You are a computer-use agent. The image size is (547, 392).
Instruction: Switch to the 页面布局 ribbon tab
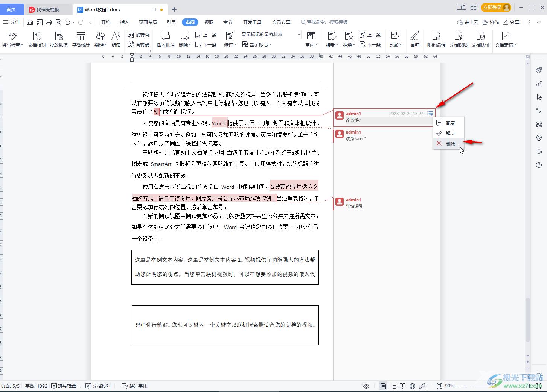point(148,22)
